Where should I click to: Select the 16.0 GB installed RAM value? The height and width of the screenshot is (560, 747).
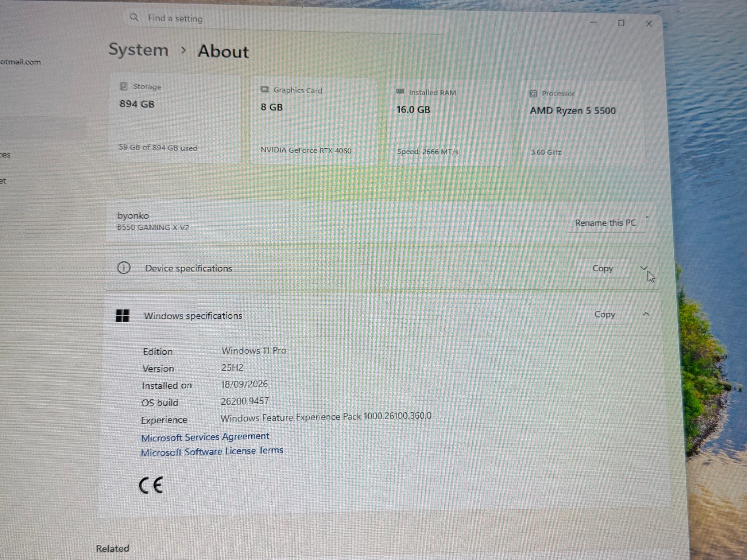click(x=413, y=110)
